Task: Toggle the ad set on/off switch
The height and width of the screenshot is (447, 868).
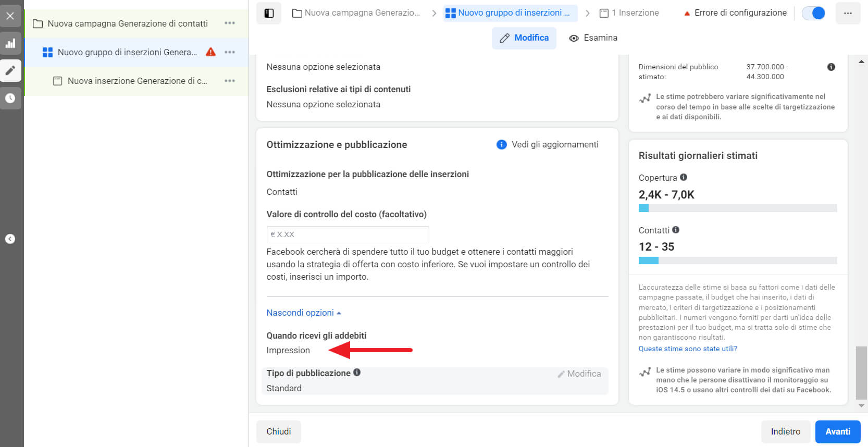Action: click(x=814, y=13)
